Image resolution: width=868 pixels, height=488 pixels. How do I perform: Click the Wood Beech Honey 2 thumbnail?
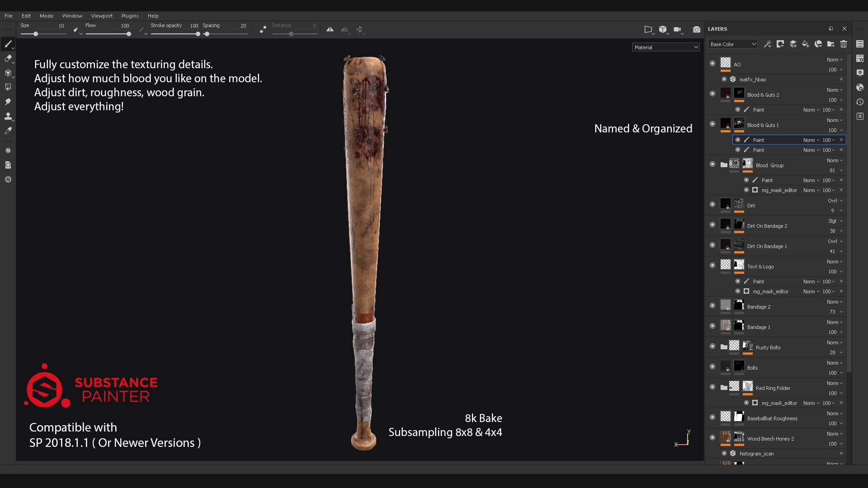726,437
